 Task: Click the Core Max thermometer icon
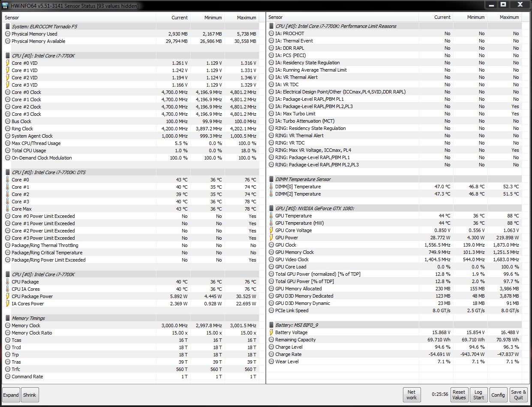[x=8, y=209]
